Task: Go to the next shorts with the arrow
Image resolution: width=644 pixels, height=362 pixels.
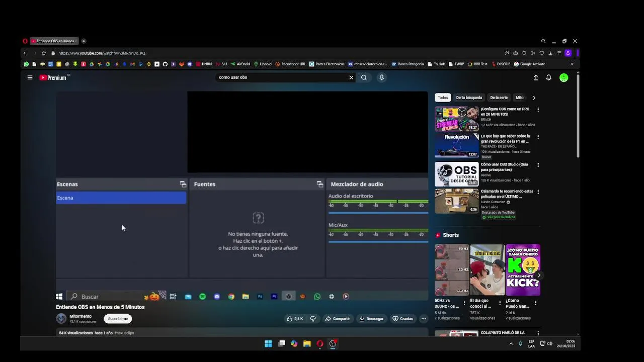Action: pyautogui.click(x=539, y=276)
